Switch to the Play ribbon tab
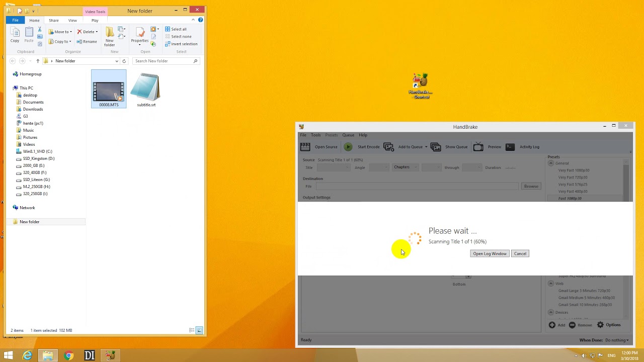Viewport: 644px width, 362px height. tap(95, 20)
